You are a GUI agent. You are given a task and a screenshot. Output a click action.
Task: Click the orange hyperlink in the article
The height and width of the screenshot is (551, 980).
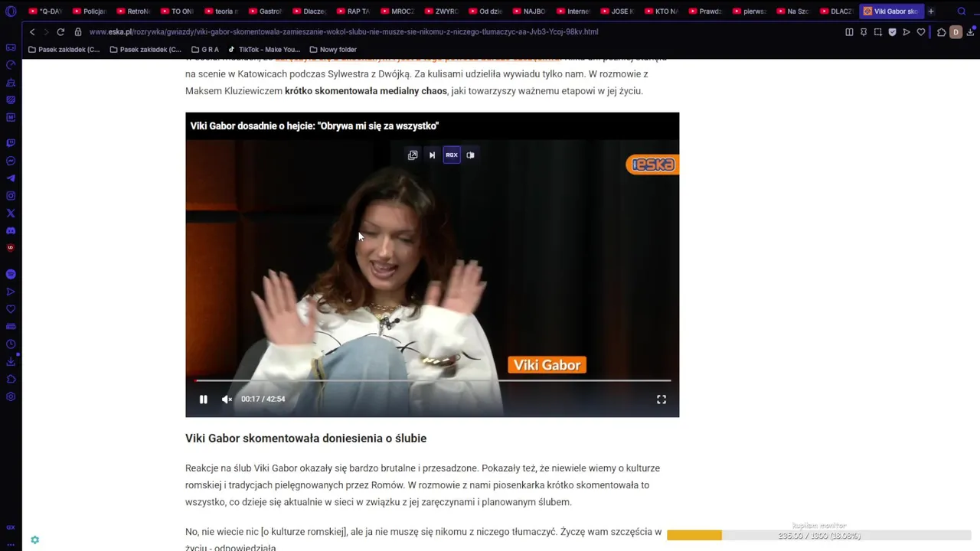tap(417, 60)
